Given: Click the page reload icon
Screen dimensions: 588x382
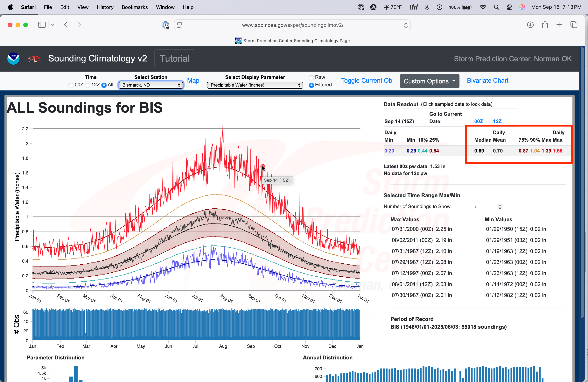Looking at the screenshot, I should click(x=406, y=25).
